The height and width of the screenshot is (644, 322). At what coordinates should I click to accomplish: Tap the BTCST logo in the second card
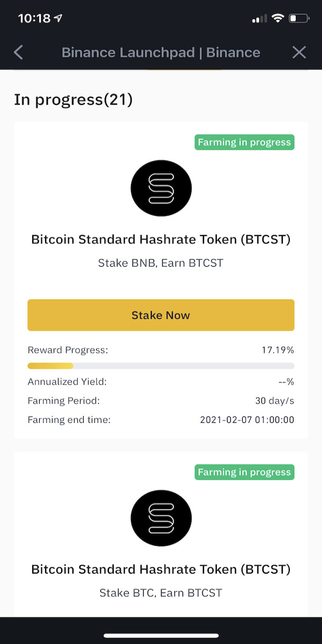(x=161, y=518)
